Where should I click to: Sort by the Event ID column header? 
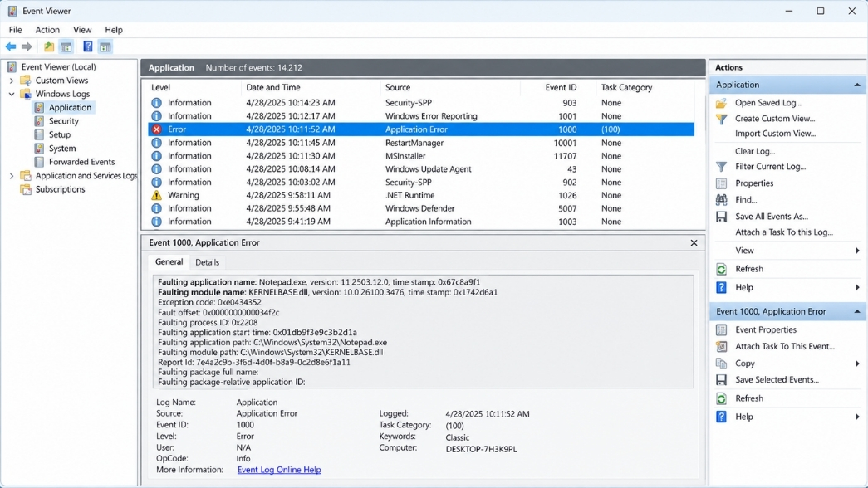pos(558,87)
